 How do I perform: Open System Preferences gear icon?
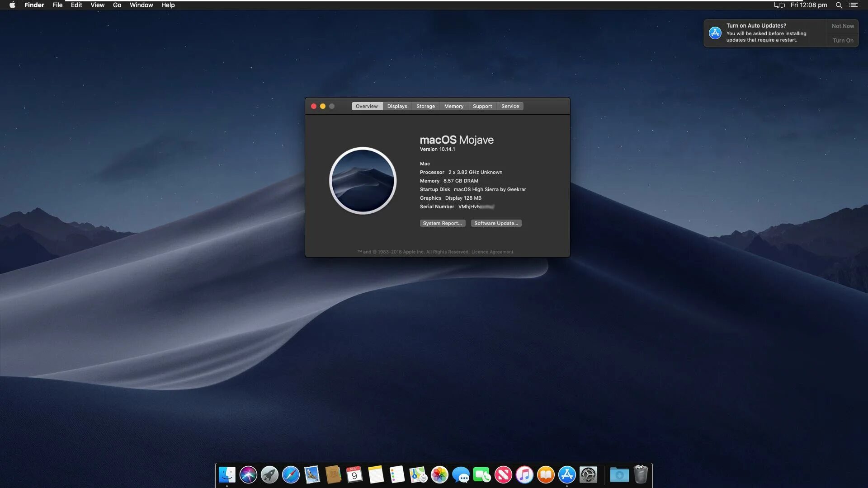coord(588,475)
